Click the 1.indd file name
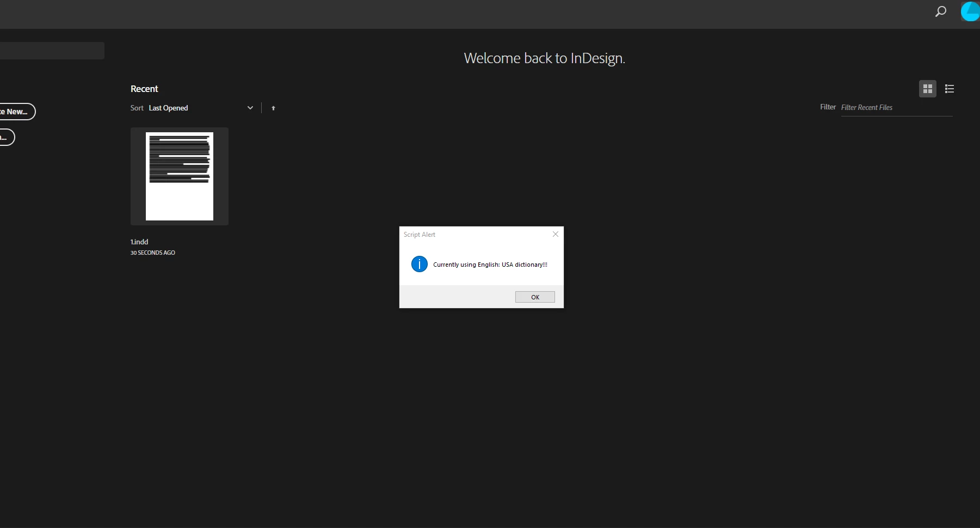This screenshot has width=980, height=528. pyautogui.click(x=139, y=242)
